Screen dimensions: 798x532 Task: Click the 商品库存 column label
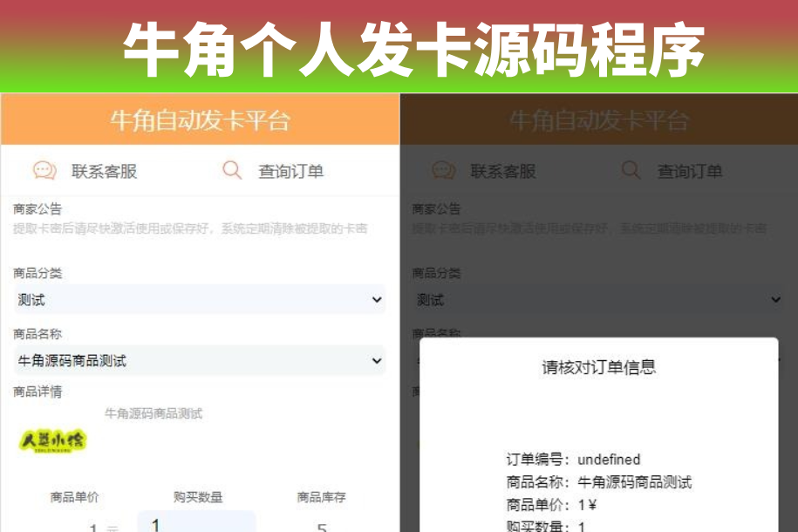322,497
